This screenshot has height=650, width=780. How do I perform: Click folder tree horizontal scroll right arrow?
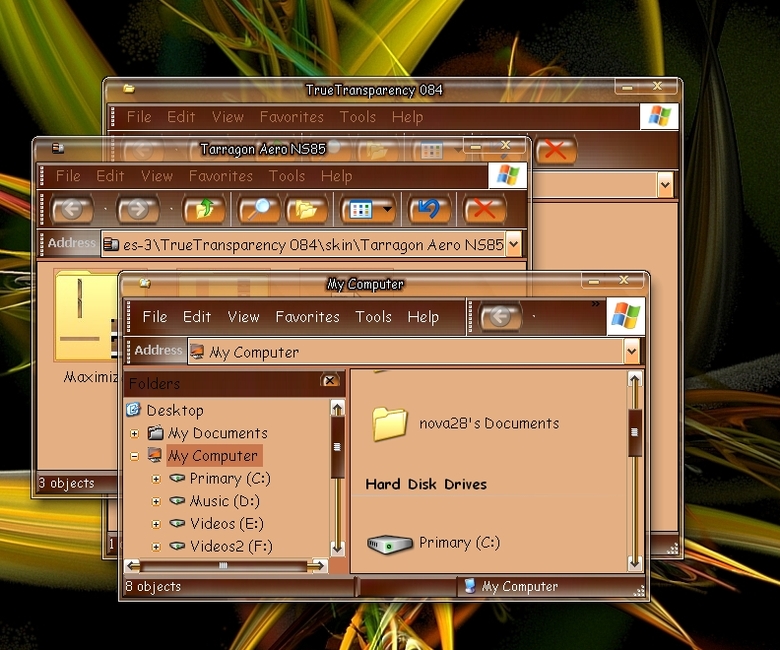click(x=317, y=565)
